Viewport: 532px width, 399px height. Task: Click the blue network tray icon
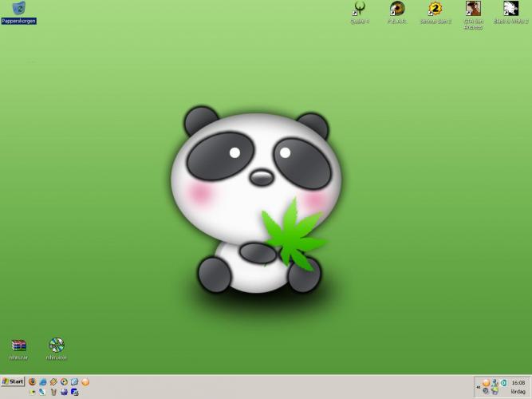pyautogui.click(x=495, y=383)
